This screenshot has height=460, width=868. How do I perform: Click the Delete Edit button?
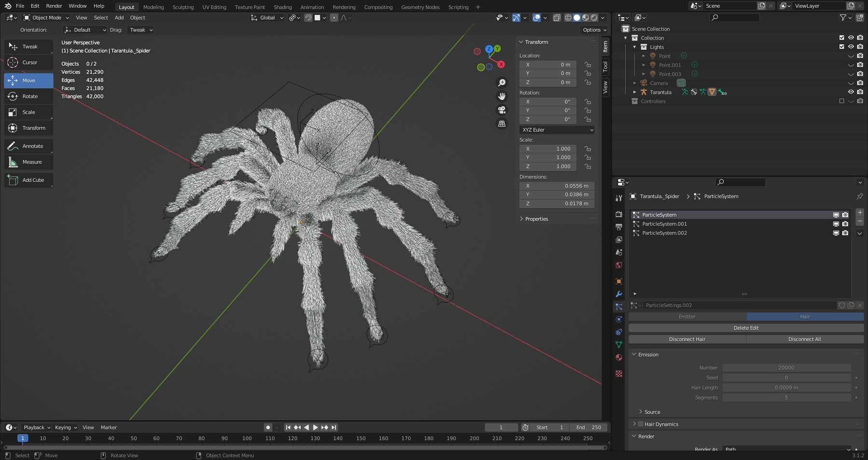click(746, 327)
